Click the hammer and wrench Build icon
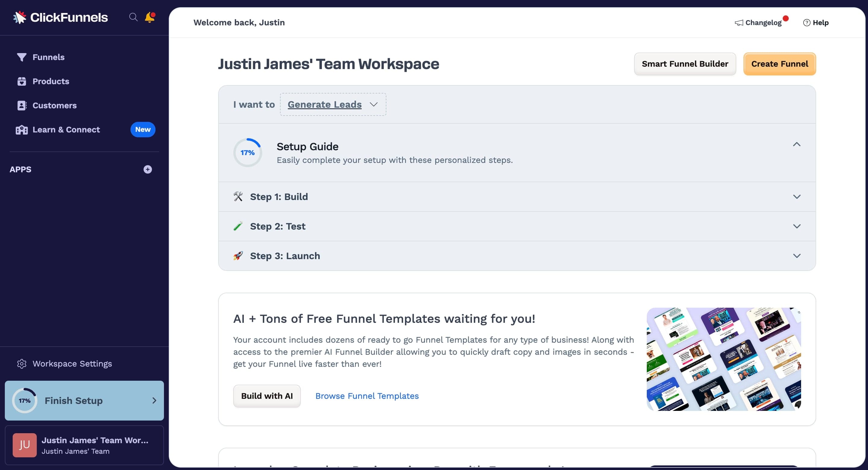Screen dimensions: 868x470 [238, 197]
